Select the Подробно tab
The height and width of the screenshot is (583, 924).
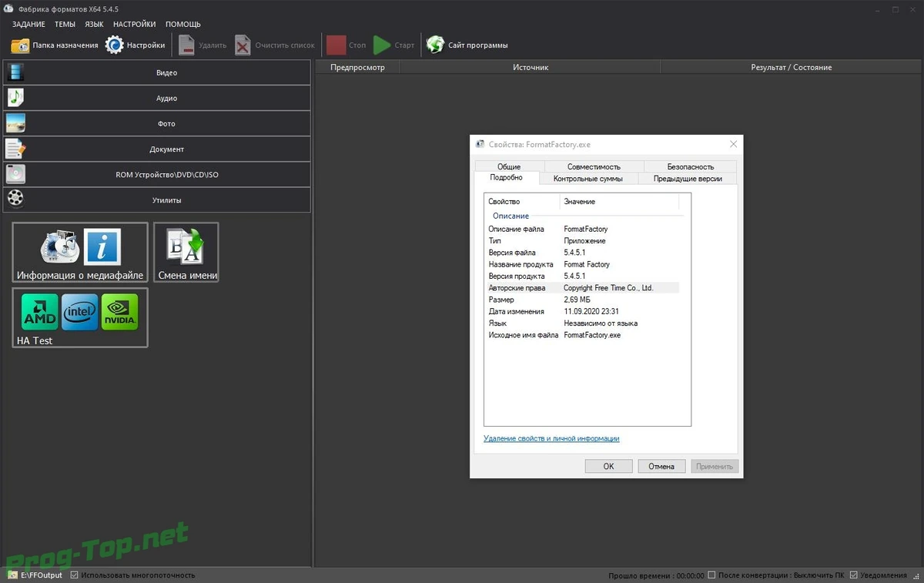506,177
